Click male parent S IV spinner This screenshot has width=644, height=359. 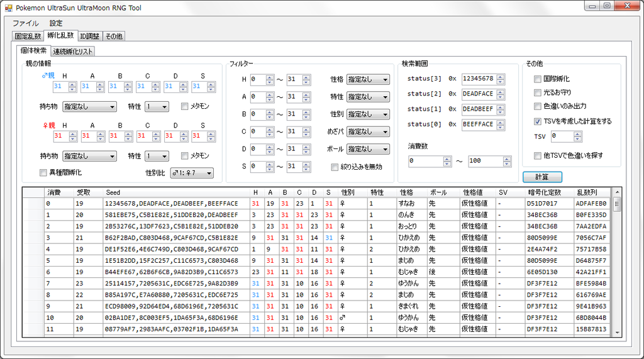pyautogui.click(x=211, y=87)
